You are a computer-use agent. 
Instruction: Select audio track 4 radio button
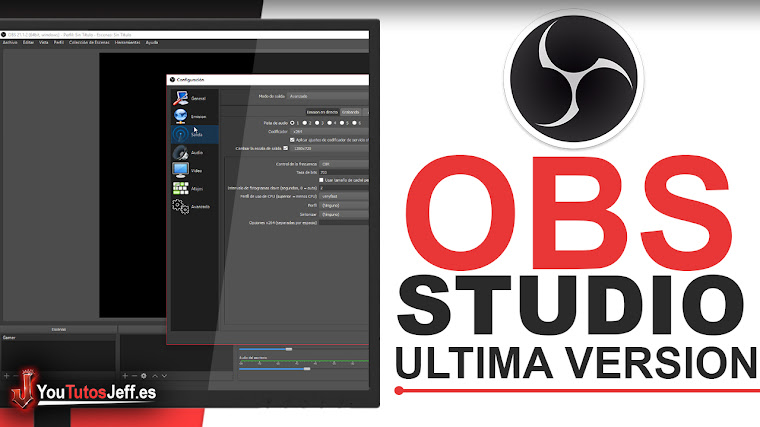click(x=330, y=123)
